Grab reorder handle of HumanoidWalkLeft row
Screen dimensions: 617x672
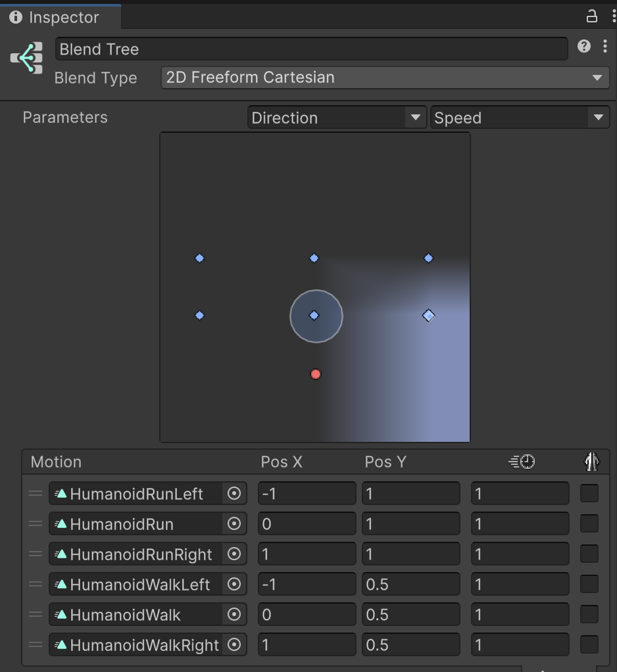36,584
